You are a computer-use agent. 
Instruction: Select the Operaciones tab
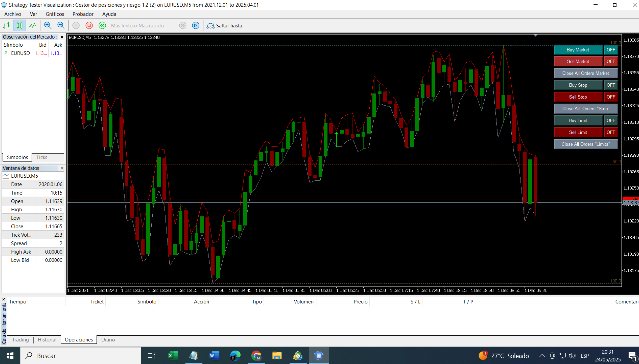coord(79,340)
